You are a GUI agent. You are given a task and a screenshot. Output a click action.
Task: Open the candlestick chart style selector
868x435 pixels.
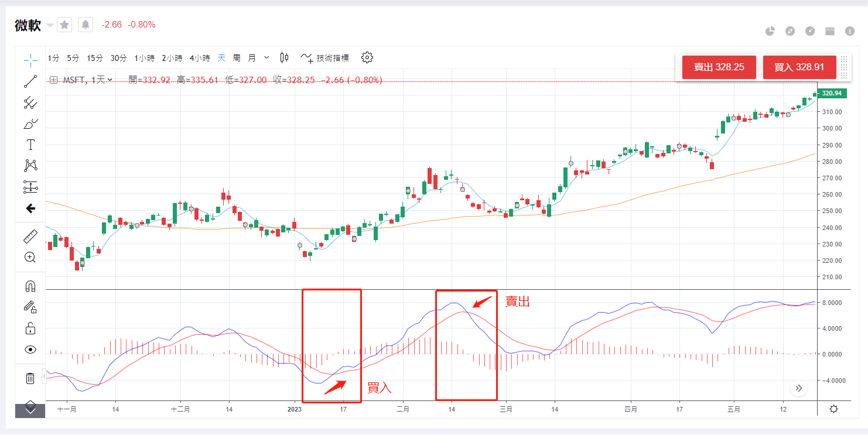click(x=285, y=57)
